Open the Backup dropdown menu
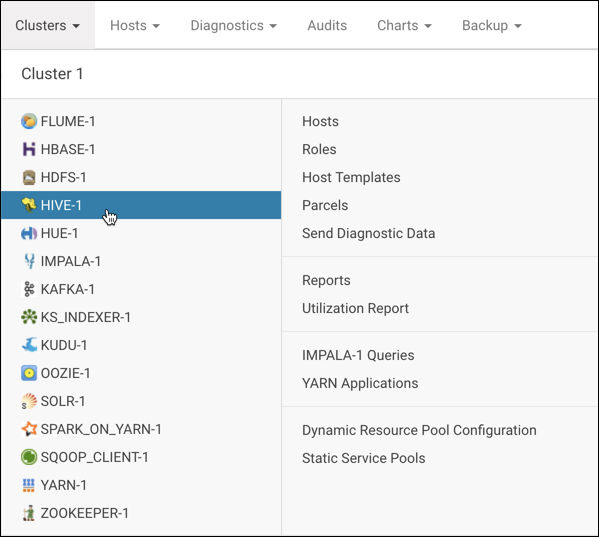599x537 pixels. [x=492, y=26]
